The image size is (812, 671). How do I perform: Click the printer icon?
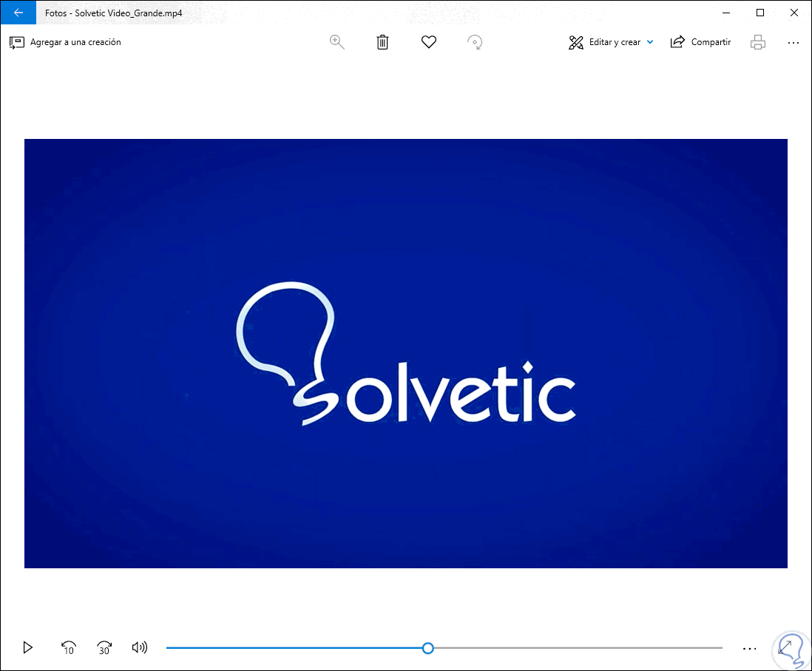pos(757,42)
